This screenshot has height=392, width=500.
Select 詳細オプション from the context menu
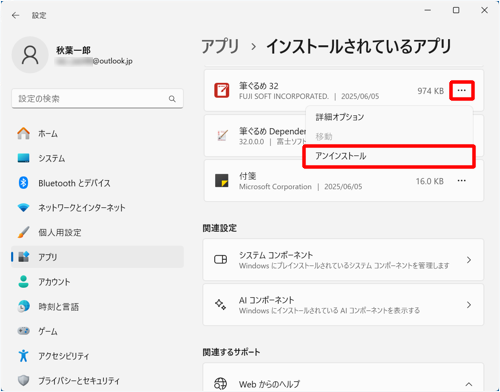(389, 117)
